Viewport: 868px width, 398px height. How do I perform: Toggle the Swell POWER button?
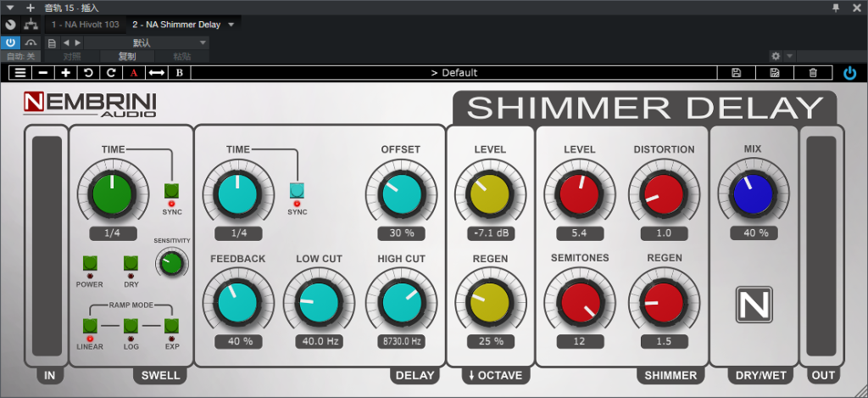[x=90, y=263]
